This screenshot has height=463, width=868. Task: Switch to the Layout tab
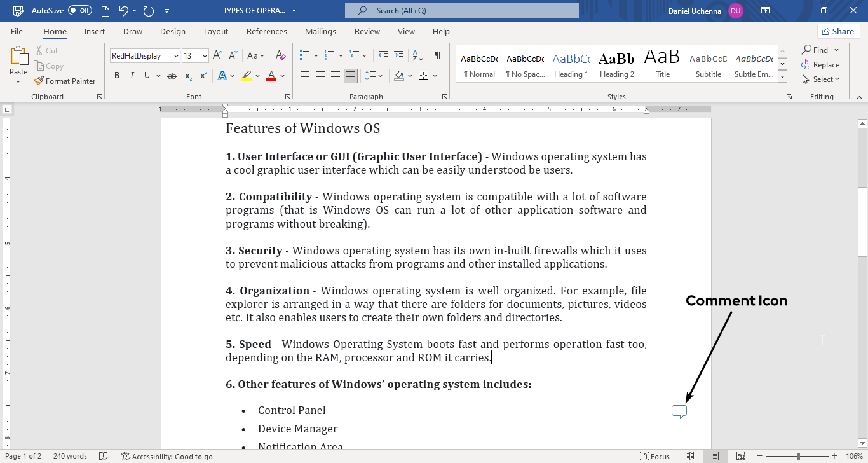[x=215, y=31]
